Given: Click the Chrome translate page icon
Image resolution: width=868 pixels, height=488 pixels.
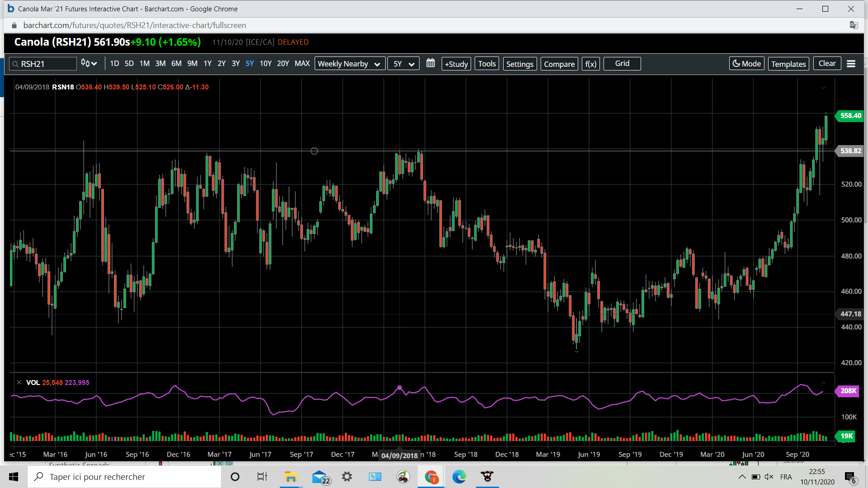Looking at the screenshot, I should [854, 25].
